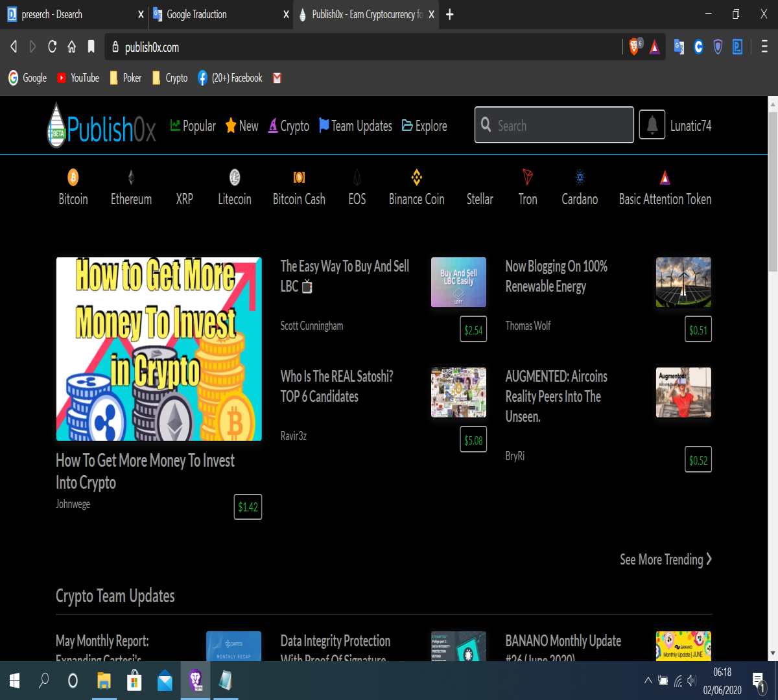Click the Brave Shields lion icon
778x700 pixels.
(635, 47)
